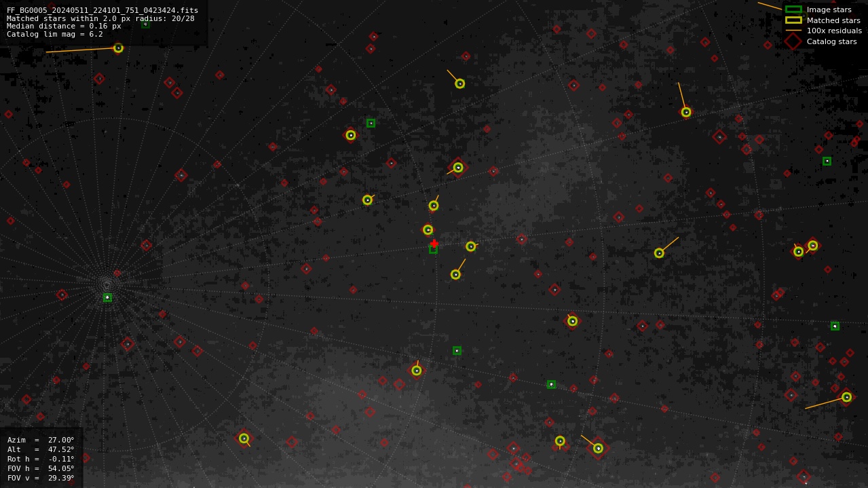Click the 'Matched stars' legend label
Viewport: 868px width, 488px height.
point(833,20)
